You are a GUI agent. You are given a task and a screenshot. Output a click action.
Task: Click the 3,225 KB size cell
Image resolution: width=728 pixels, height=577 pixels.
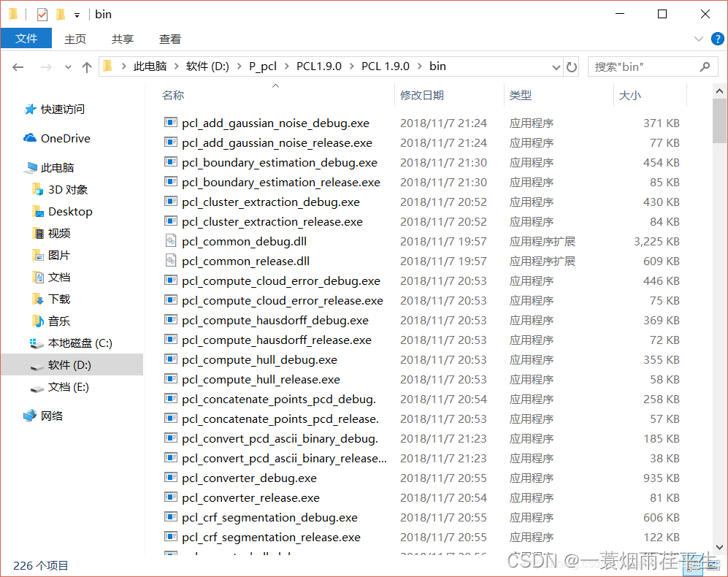(x=656, y=242)
